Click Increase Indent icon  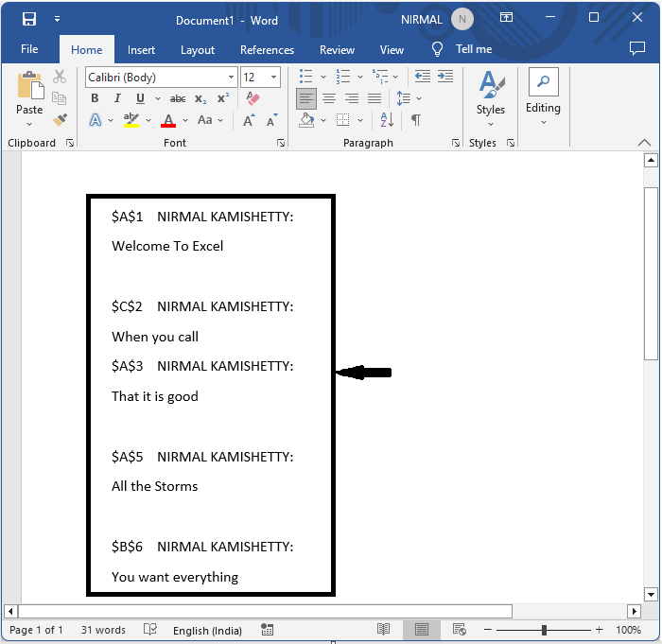tap(445, 77)
